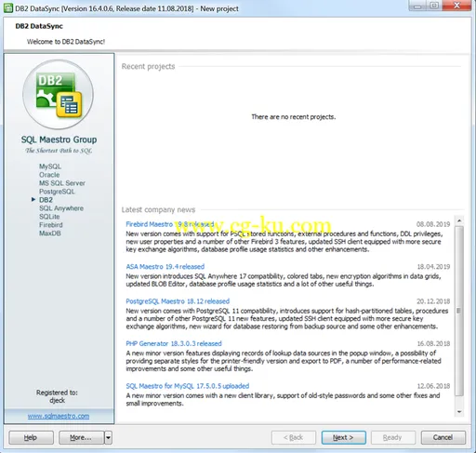Select the Firebird product link

click(x=50, y=225)
